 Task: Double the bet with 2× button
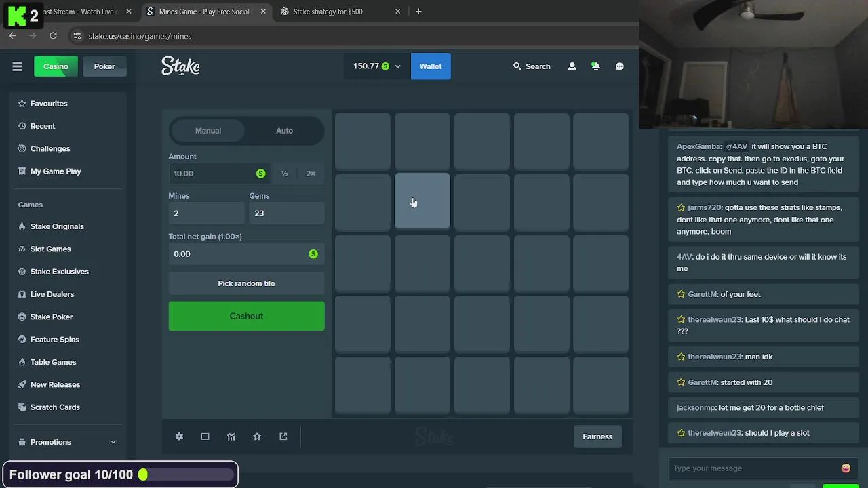click(x=311, y=174)
